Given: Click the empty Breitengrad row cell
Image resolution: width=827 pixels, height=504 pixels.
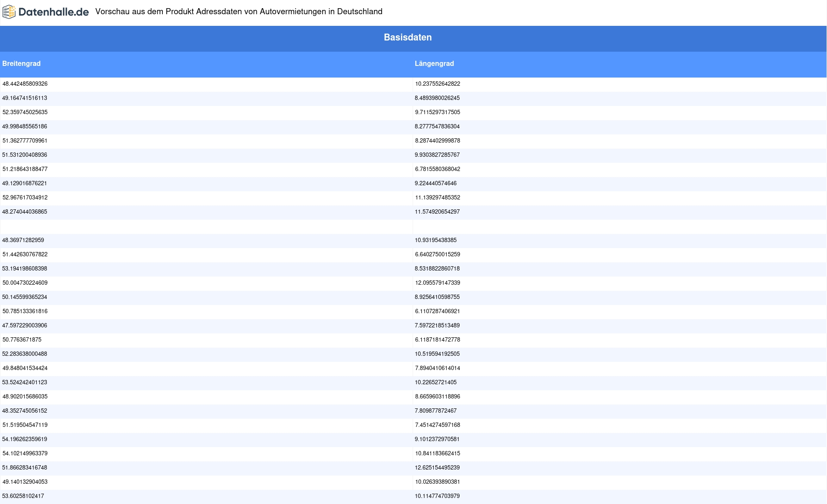Looking at the screenshot, I should [x=206, y=227].
